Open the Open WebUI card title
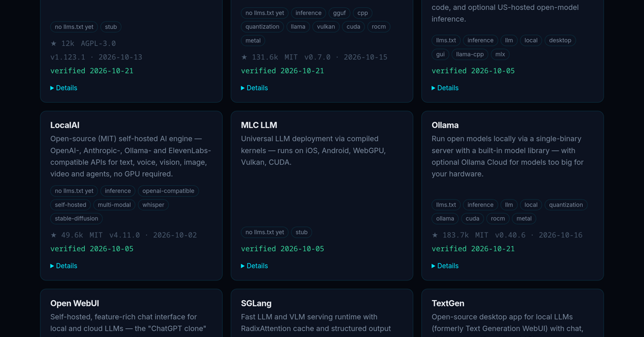This screenshot has height=337, width=644. pos(75,303)
